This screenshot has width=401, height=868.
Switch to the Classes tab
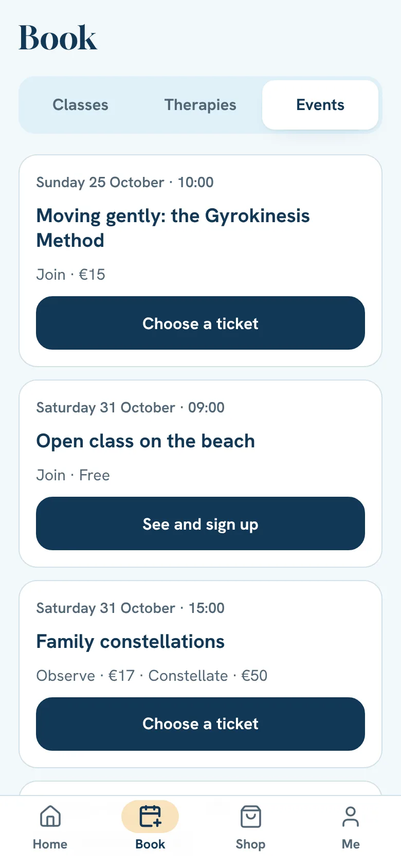[x=80, y=105]
